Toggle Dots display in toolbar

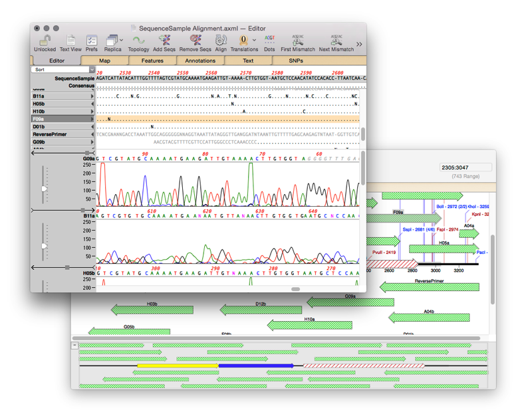tap(269, 41)
